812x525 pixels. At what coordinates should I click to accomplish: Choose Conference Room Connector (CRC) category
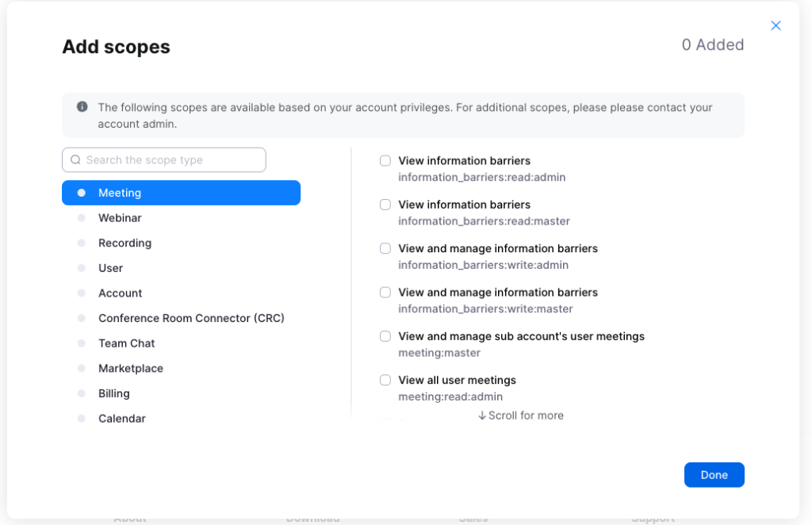pos(191,318)
